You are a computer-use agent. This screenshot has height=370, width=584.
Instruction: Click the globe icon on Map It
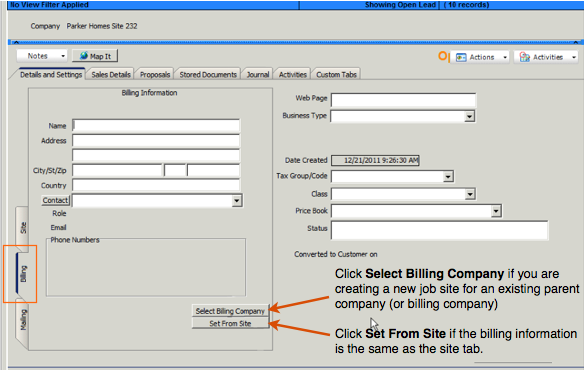tap(84, 56)
